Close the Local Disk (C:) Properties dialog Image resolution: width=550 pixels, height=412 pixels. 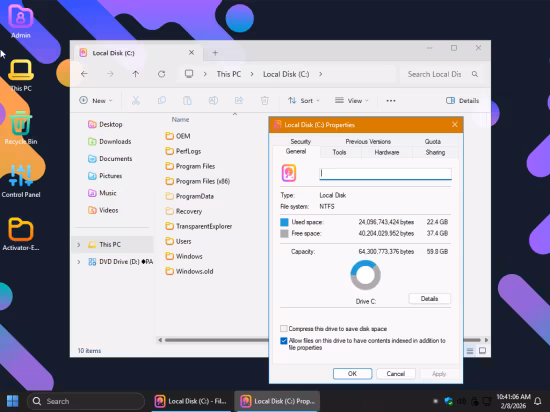455,125
